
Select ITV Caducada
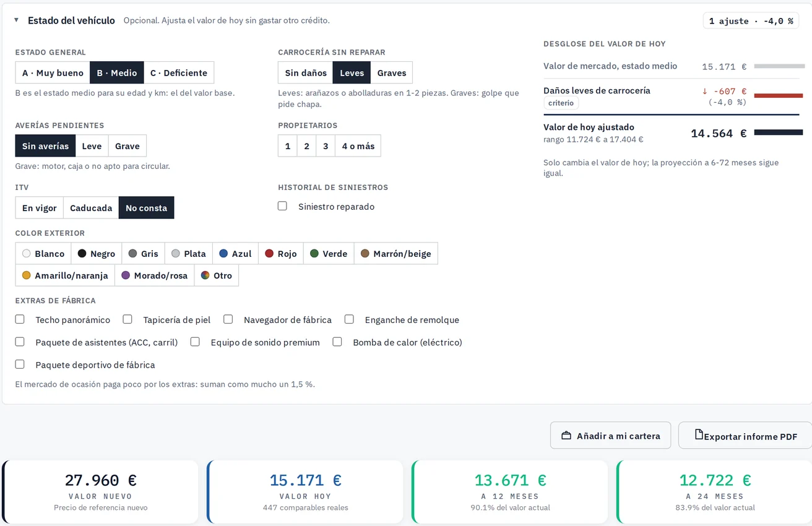(91, 208)
